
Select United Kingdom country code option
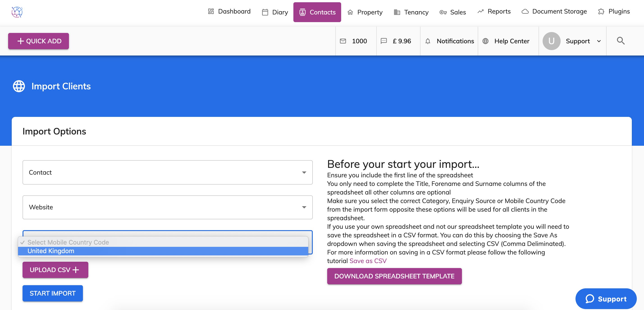162,251
